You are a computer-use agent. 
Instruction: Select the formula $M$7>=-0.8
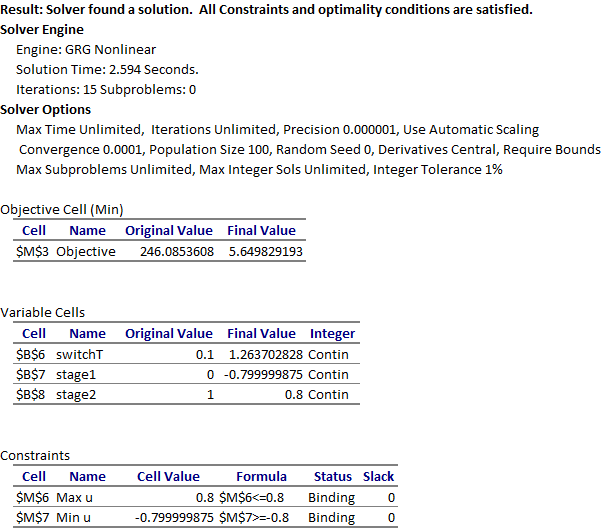254,518
